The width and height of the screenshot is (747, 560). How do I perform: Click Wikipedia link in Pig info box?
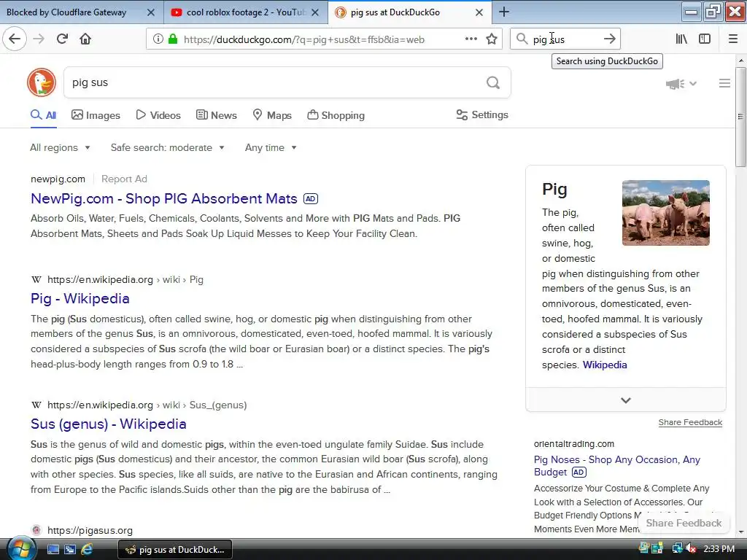pos(605,365)
